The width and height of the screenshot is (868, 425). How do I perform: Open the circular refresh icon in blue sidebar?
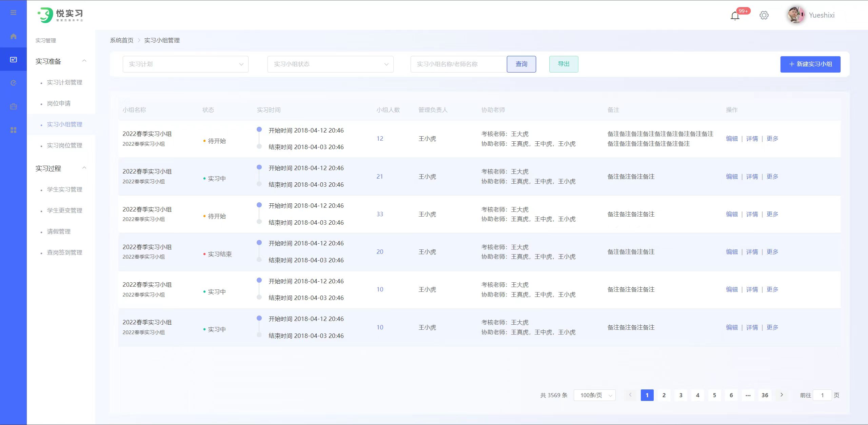point(13,83)
